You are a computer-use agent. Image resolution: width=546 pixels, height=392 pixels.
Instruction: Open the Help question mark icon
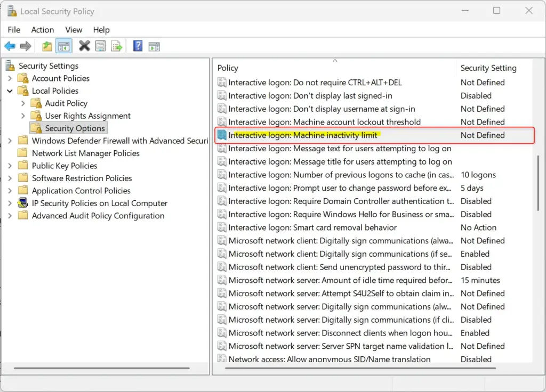(x=138, y=46)
